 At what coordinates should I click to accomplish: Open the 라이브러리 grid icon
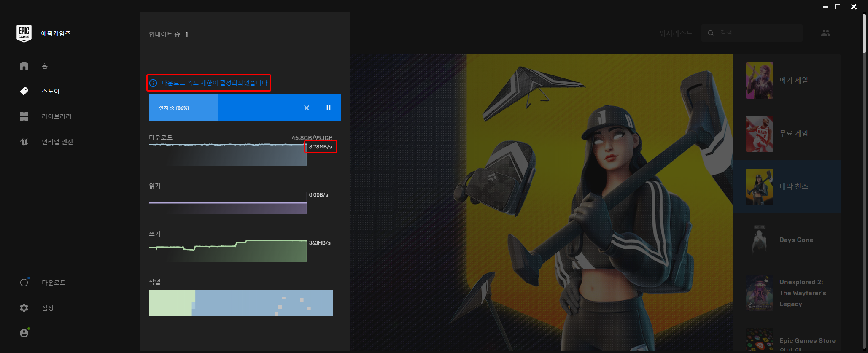pyautogui.click(x=24, y=116)
